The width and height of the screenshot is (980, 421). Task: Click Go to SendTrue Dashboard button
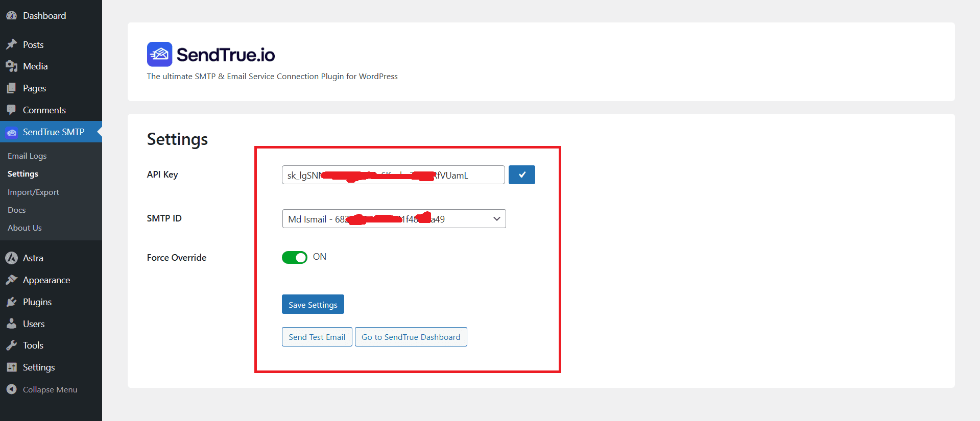411,337
